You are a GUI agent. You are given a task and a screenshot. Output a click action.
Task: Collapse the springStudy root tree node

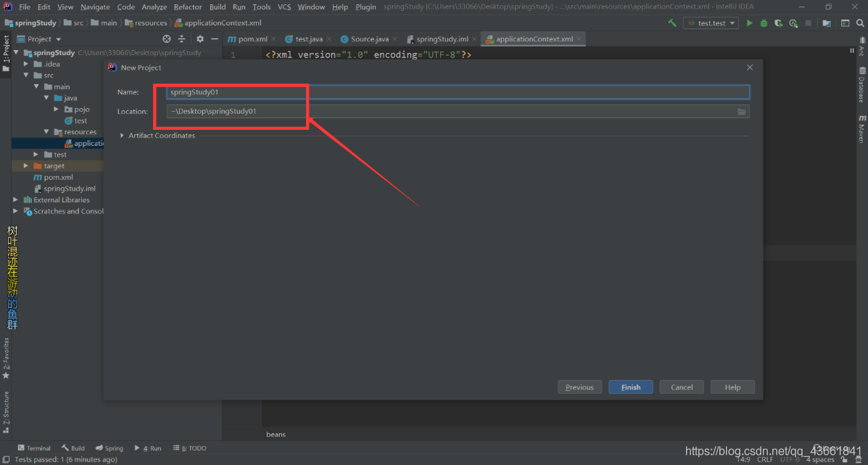[16, 52]
